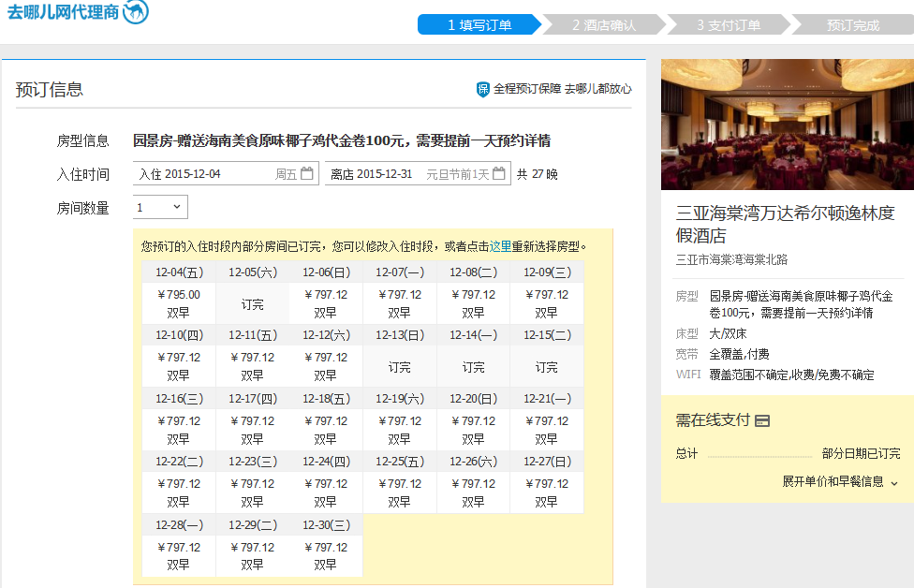
Task: Select step 3 支付订单 tab
Action: click(x=728, y=25)
